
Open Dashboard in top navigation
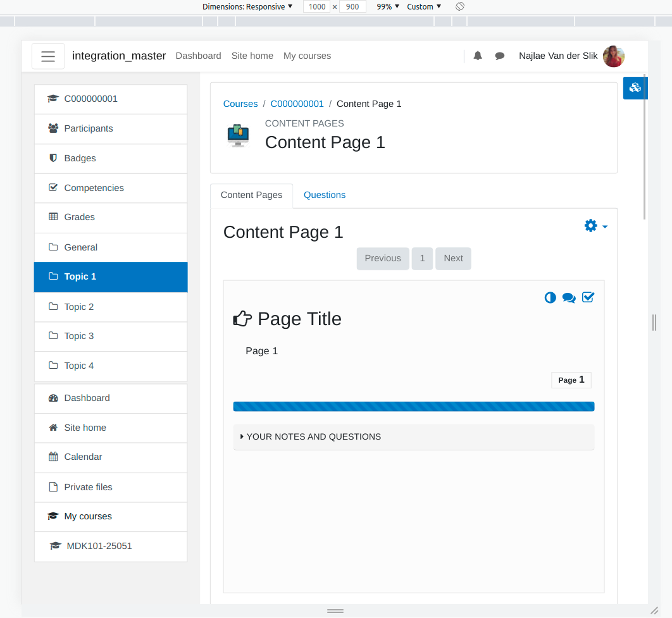point(199,56)
